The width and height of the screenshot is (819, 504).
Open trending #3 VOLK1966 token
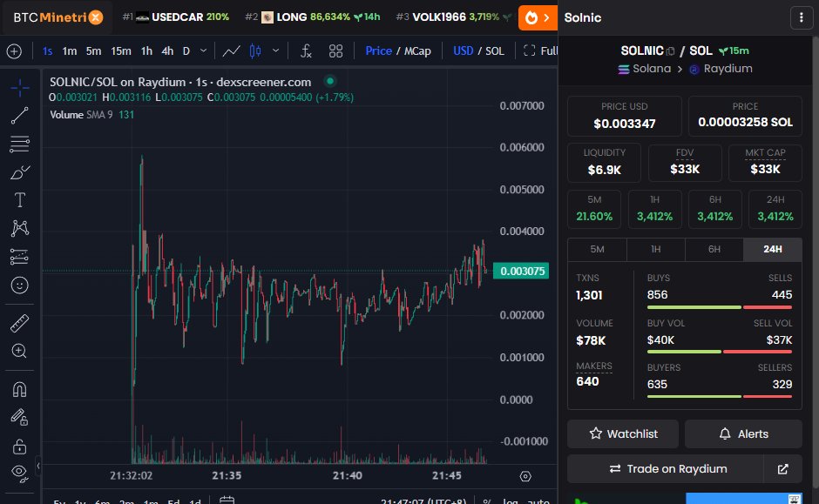(x=453, y=17)
